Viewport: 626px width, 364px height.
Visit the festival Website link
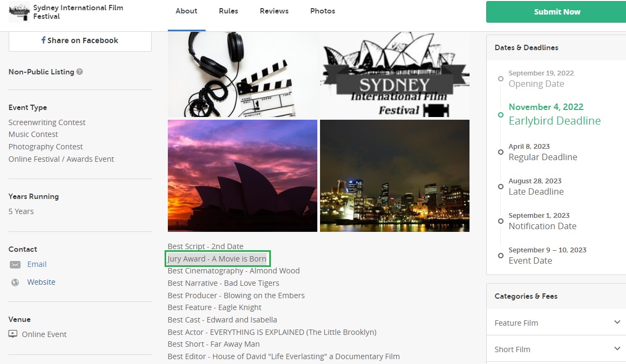click(41, 282)
